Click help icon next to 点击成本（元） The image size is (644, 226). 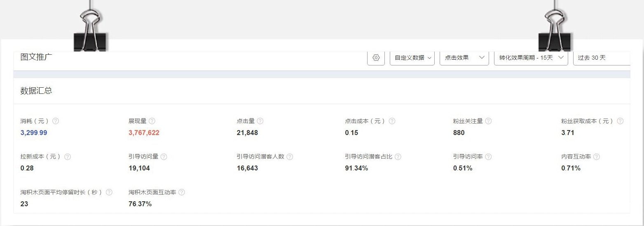(392, 121)
